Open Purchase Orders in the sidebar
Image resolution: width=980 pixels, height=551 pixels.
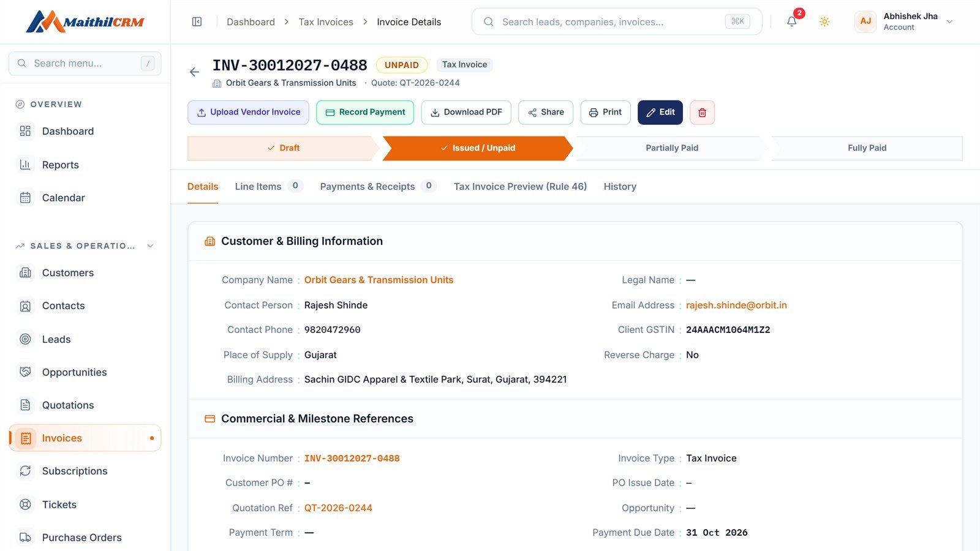[85, 538]
